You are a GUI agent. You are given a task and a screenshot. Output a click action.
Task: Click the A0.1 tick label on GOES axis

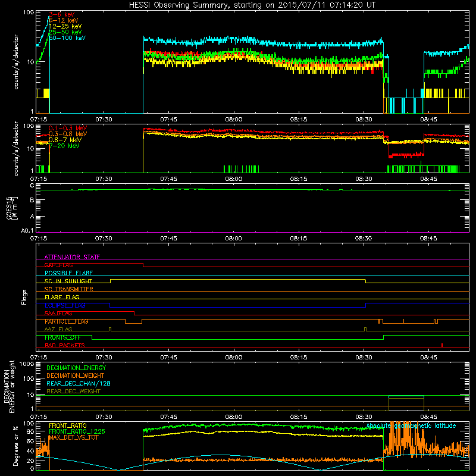pos(27,231)
